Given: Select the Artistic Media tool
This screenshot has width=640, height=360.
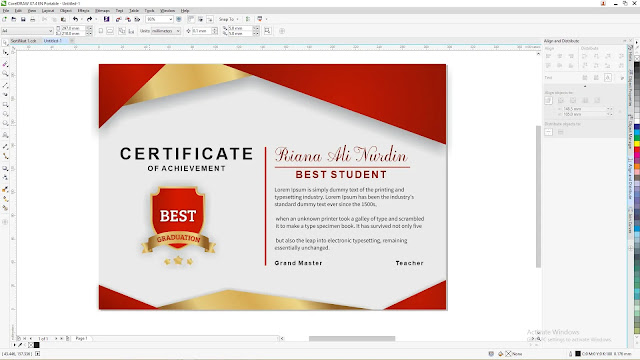Looking at the screenshot, I should (5, 95).
